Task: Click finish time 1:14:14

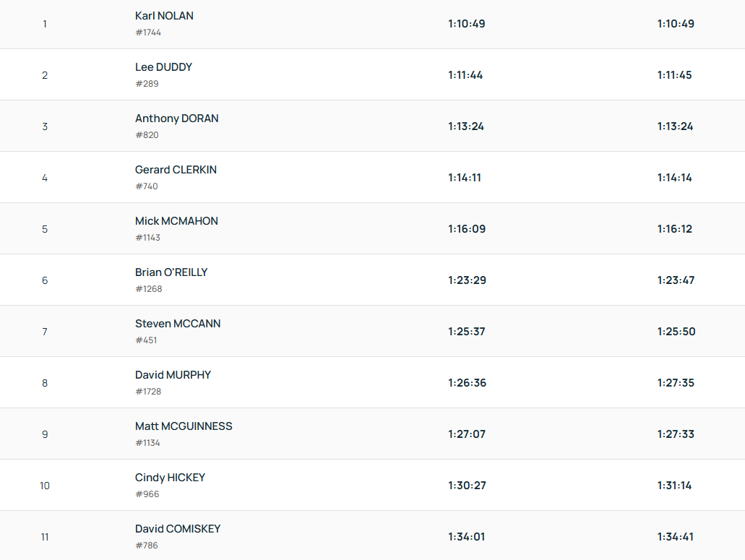Action: (x=674, y=178)
